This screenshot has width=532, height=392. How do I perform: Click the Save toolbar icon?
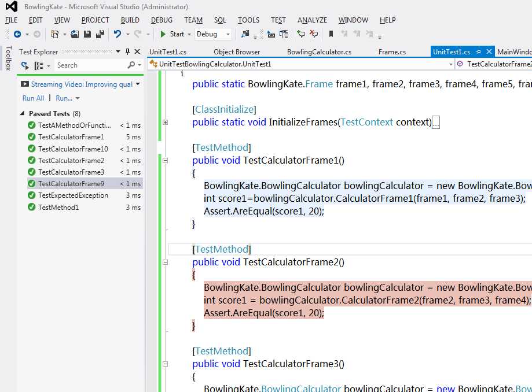(87, 34)
